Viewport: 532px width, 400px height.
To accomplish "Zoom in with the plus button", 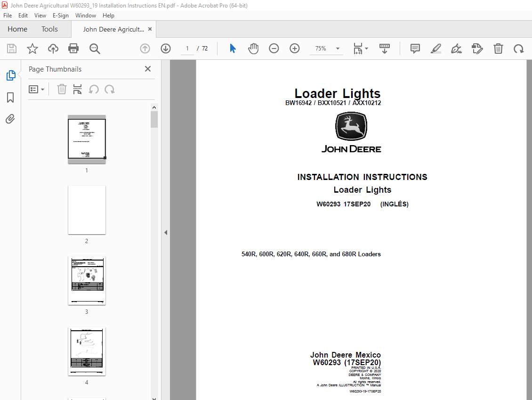I will [x=295, y=49].
